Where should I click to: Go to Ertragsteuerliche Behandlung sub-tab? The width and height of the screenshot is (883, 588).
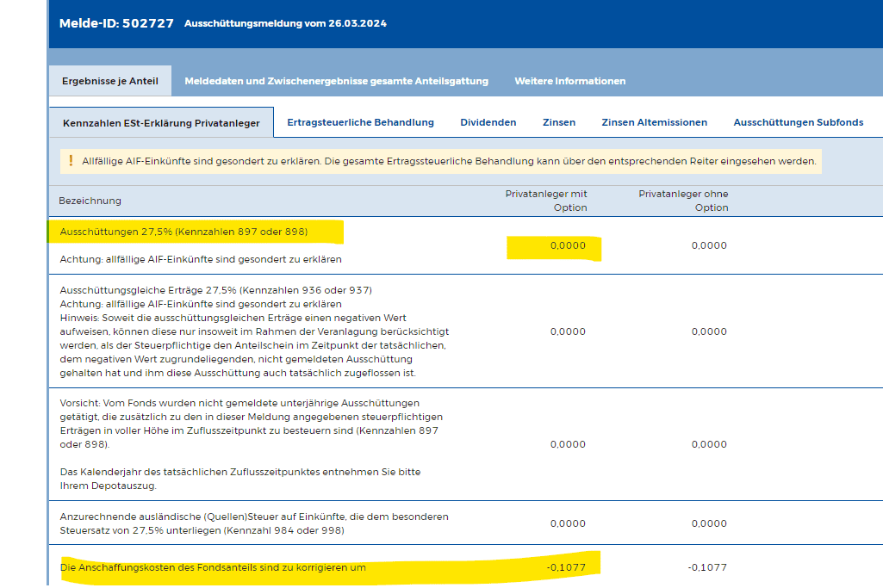coord(360,122)
